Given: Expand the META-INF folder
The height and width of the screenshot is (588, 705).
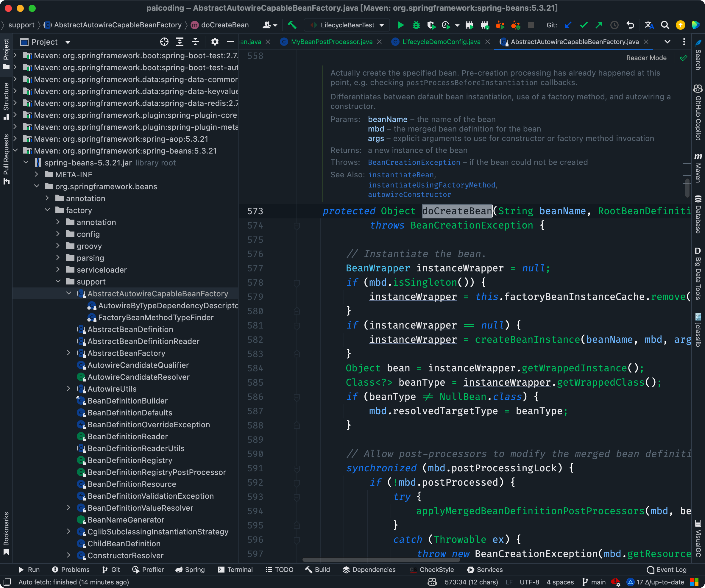Looking at the screenshot, I should tap(36, 174).
